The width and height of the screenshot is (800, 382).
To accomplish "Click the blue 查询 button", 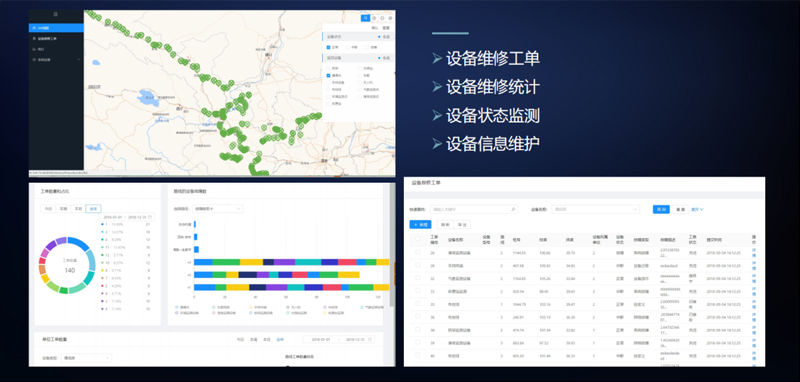I will coord(661,209).
